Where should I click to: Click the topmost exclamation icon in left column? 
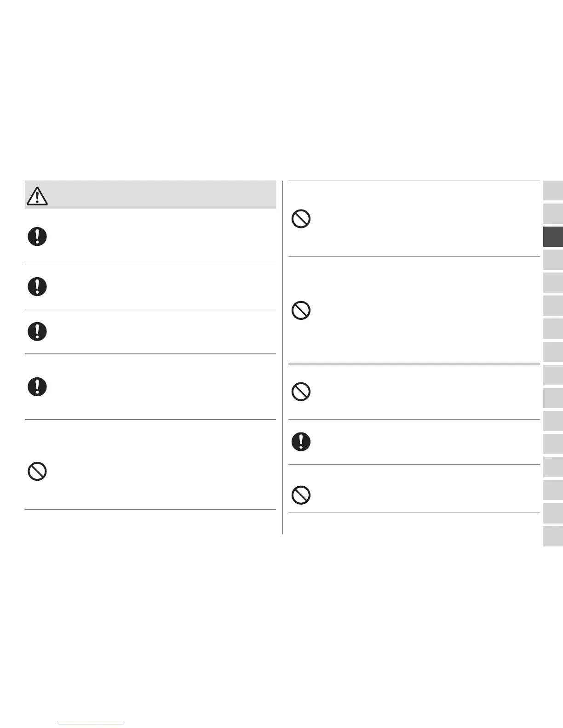click(x=37, y=237)
